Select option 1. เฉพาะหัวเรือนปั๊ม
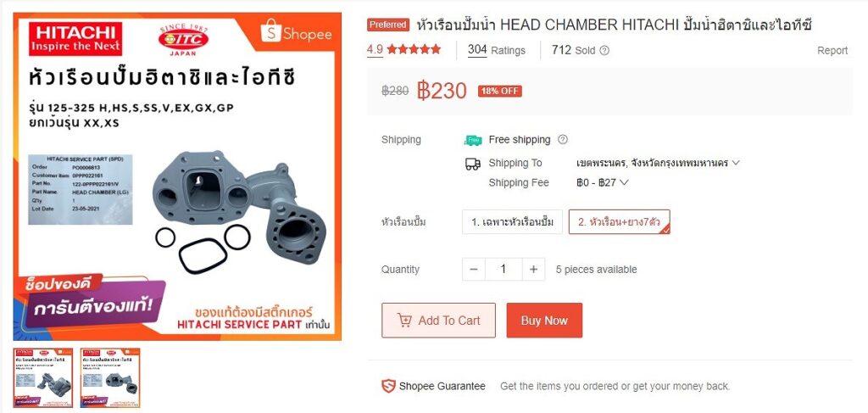The width and height of the screenshot is (868, 413). click(512, 222)
